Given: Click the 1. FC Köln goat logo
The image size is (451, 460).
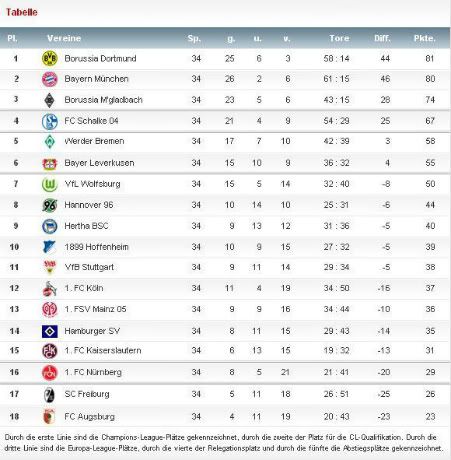Looking at the screenshot, I should pos(50,289).
